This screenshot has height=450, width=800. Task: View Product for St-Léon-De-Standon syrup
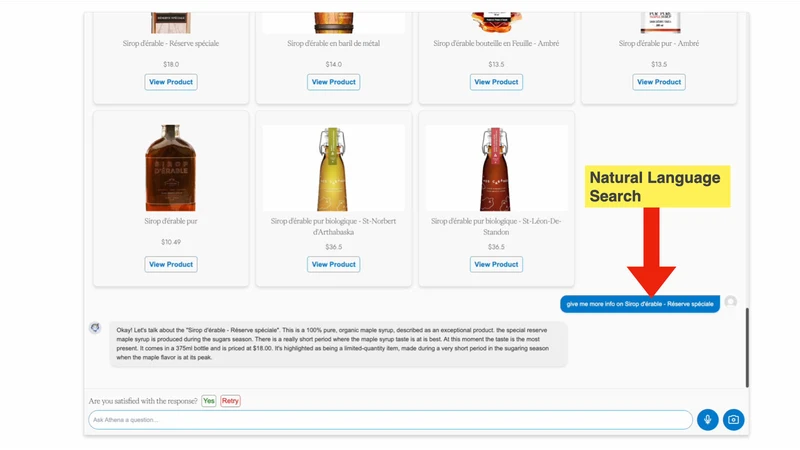496,264
